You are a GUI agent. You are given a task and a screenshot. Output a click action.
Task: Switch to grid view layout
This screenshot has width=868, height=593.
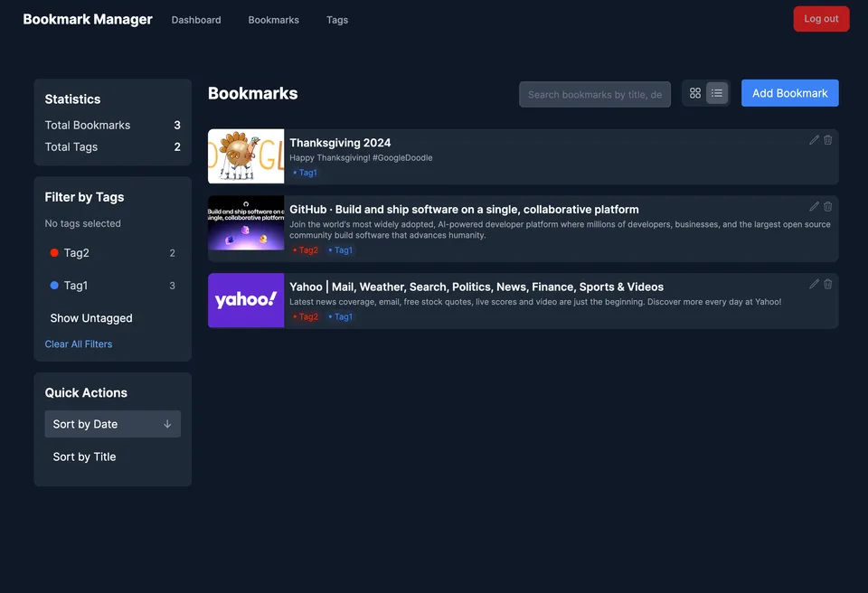694,93
